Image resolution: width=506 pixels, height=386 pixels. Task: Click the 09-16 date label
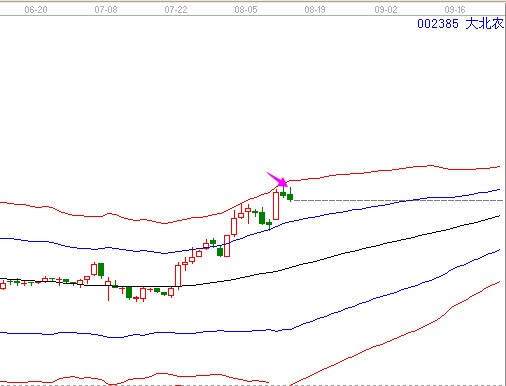pos(455,10)
